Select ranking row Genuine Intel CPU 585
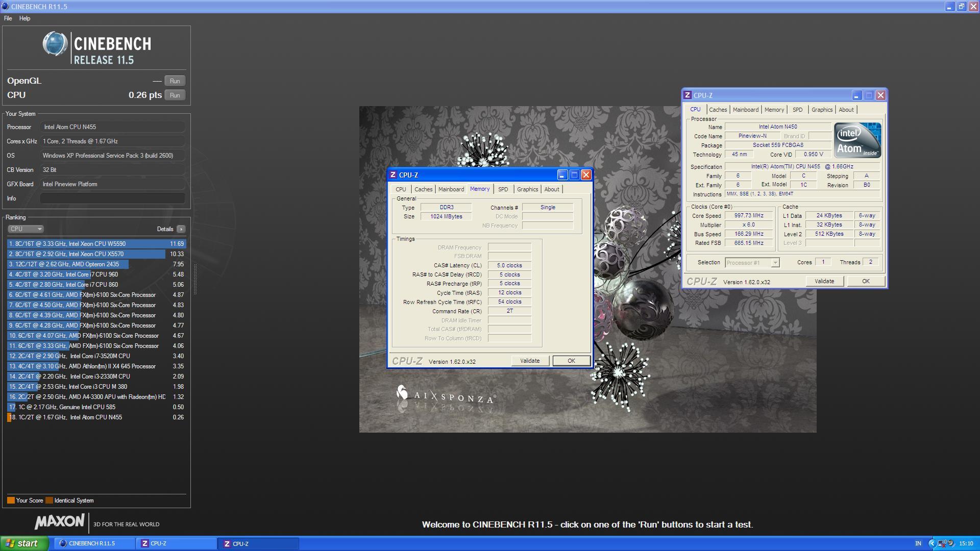Viewport: 980px width, 551px height. [96, 407]
